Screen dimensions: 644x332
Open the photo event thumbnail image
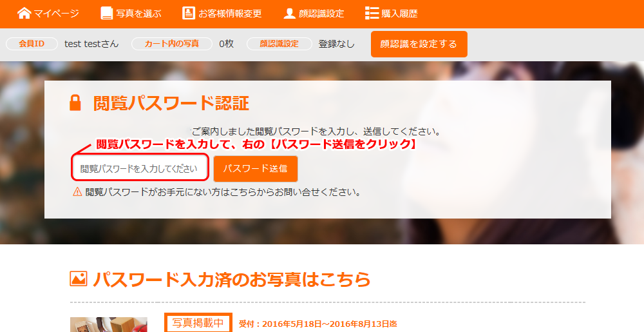point(108,325)
